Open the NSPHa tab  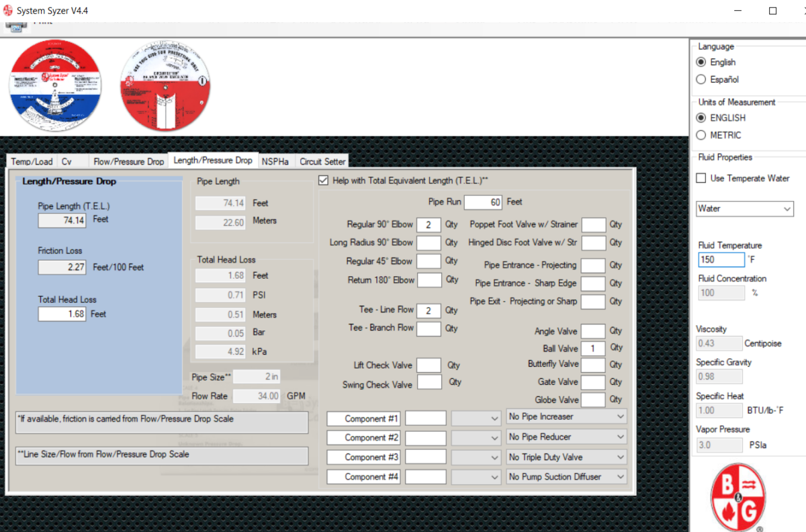point(275,161)
